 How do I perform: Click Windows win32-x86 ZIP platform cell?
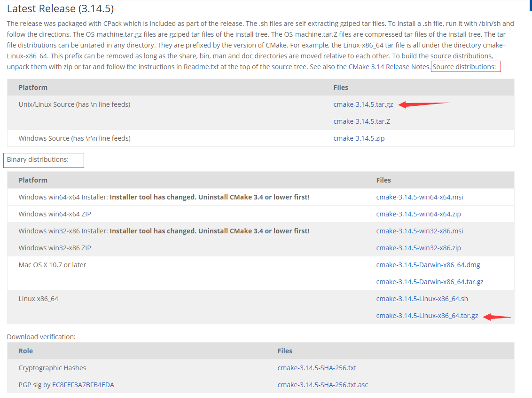[x=55, y=248]
